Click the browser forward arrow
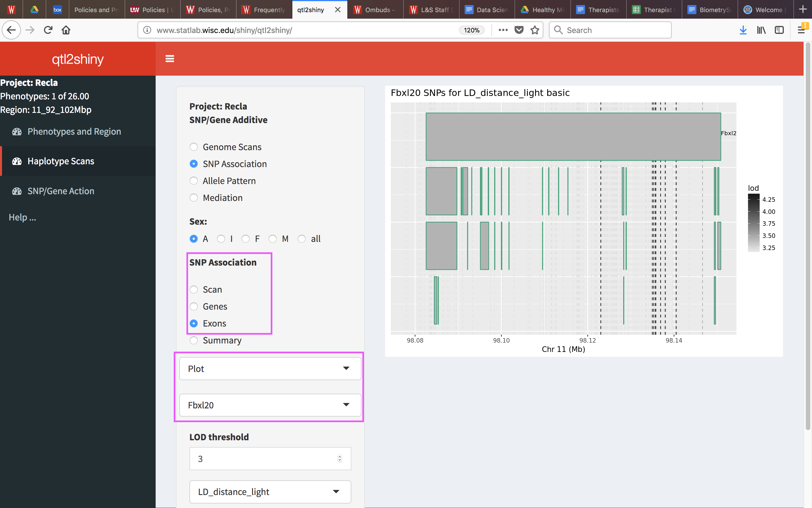 (30, 30)
